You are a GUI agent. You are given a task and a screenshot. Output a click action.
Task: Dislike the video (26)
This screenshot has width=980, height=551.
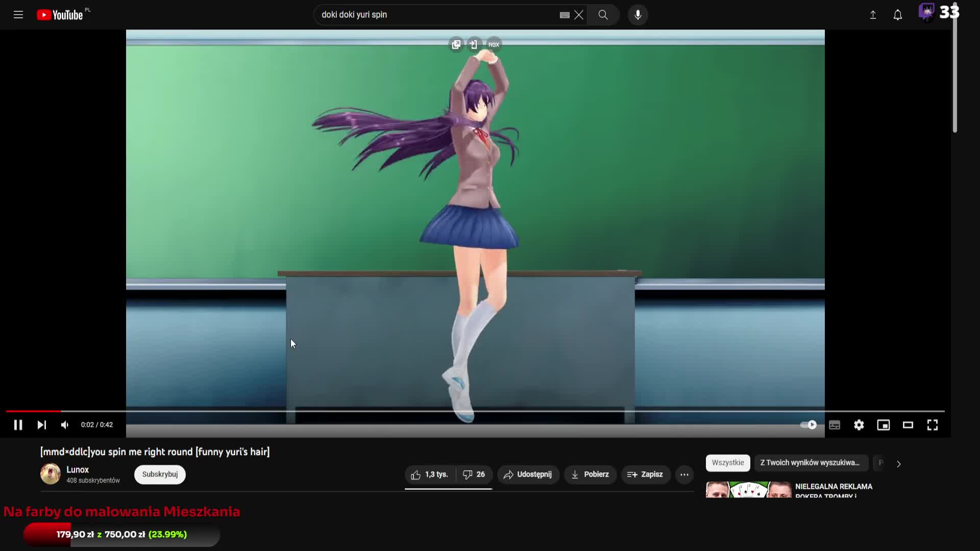click(474, 474)
